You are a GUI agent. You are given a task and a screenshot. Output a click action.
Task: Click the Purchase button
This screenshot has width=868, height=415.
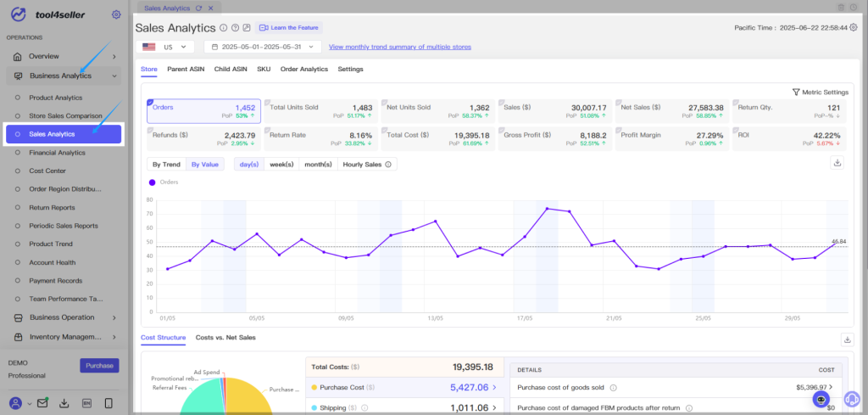100,366
